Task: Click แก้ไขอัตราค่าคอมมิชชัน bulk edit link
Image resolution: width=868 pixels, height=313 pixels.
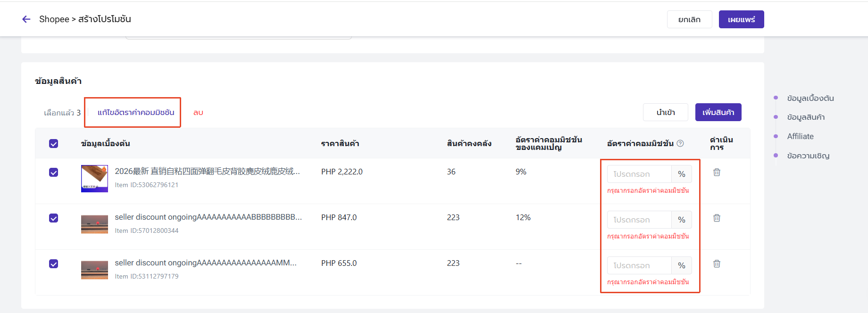Action: point(136,112)
